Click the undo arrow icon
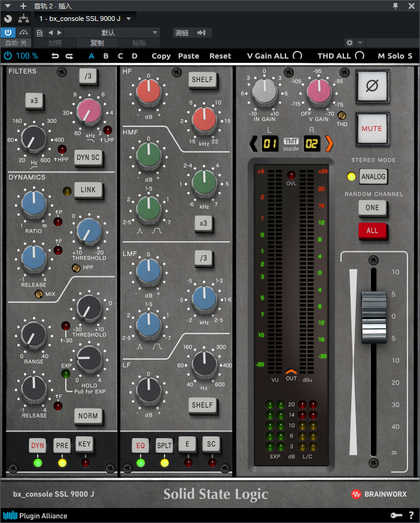Viewport: 420px width, 523px height. tap(55, 56)
